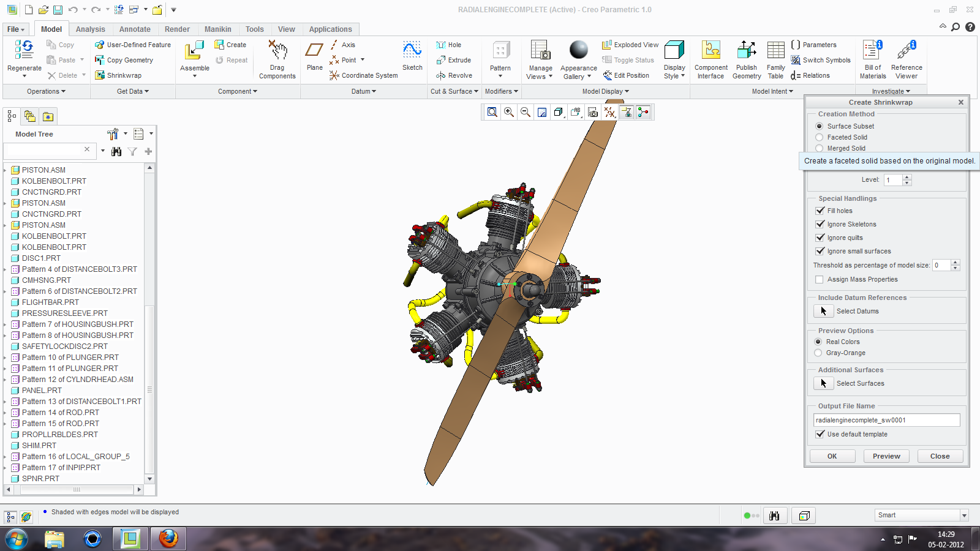
Task: Click the Preview button
Action: tap(886, 456)
